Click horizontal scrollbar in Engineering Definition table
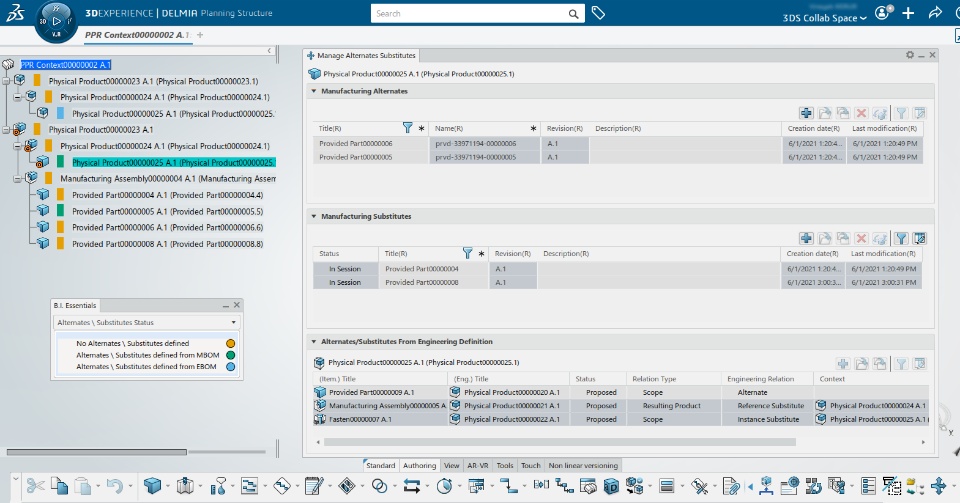 click(x=560, y=442)
